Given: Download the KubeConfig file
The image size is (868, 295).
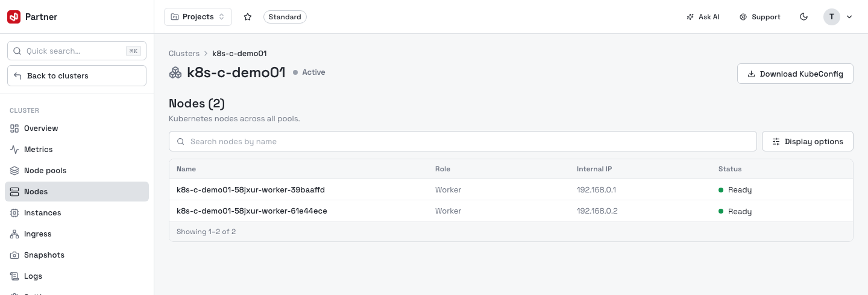Looking at the screenshot, I should tap(795, 74).
